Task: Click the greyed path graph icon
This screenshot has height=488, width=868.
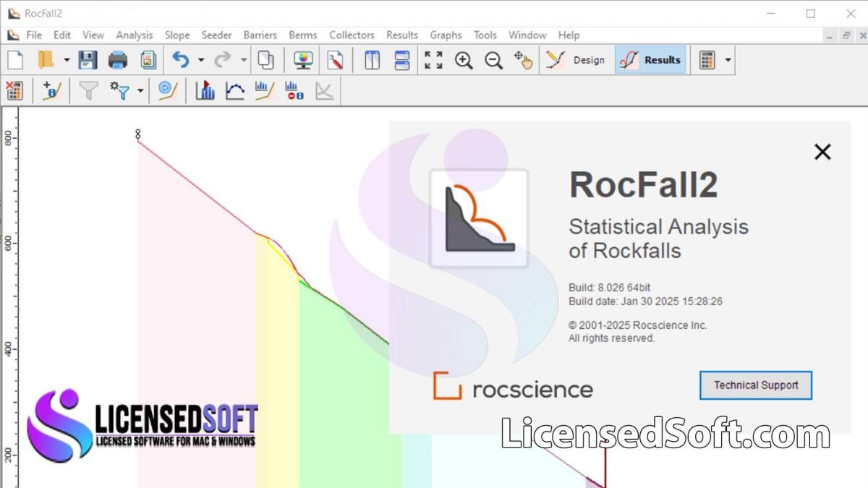Action: (325, 90)
